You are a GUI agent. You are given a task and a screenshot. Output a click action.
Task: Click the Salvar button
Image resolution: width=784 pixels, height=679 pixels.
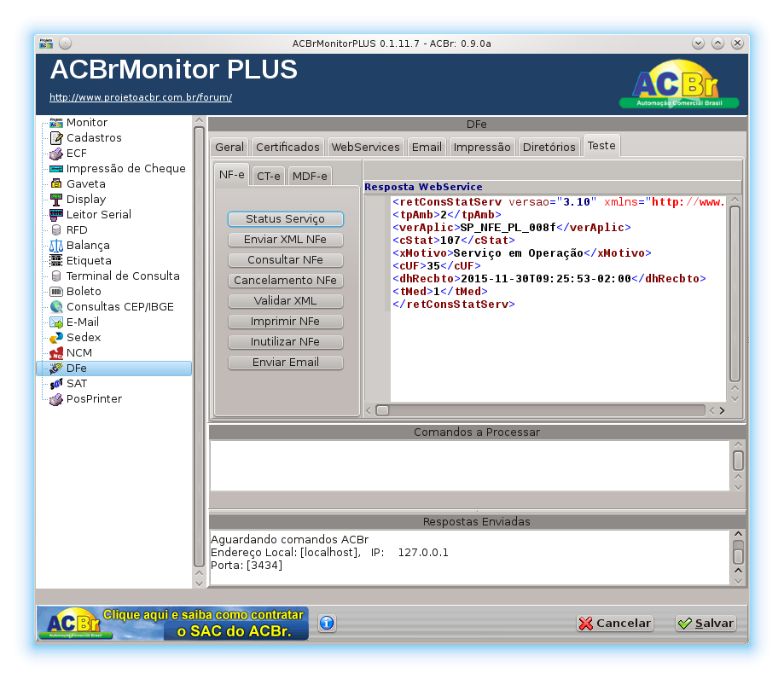tap(706, 623)
